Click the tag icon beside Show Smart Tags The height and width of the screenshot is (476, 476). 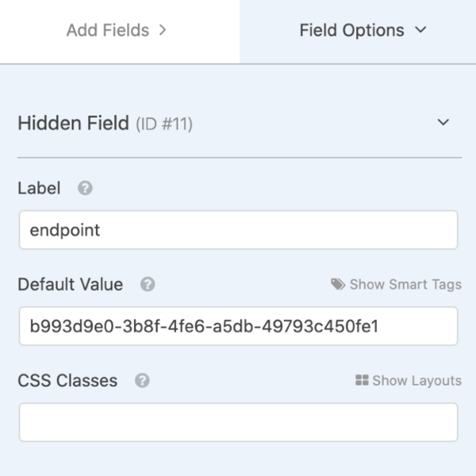tap(338, 284)
